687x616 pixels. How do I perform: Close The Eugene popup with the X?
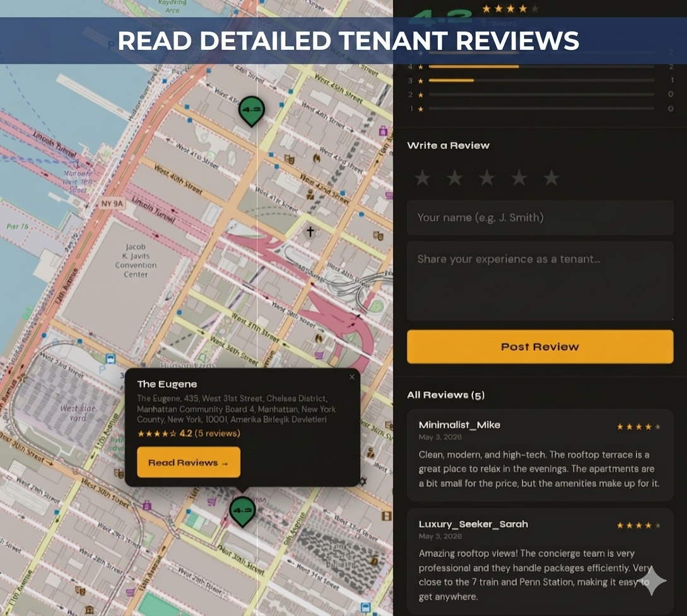pyautogui.click(x=352, y=377)
